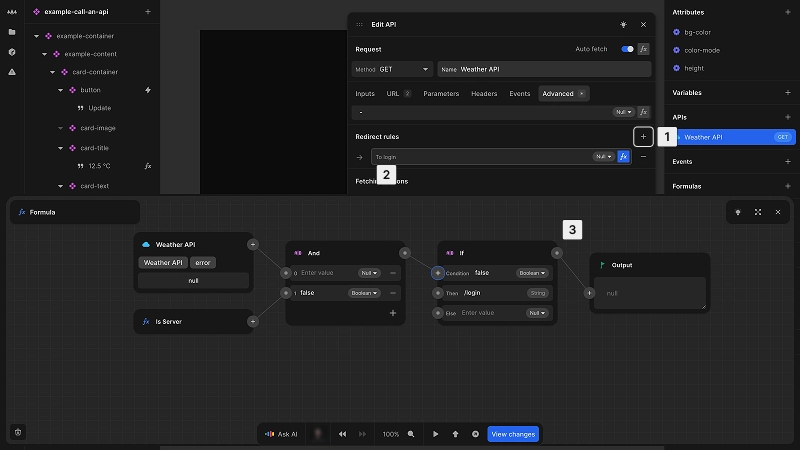Add a new formula in right panel
Screen dimensions: 800x450
(x=788, y=186)
